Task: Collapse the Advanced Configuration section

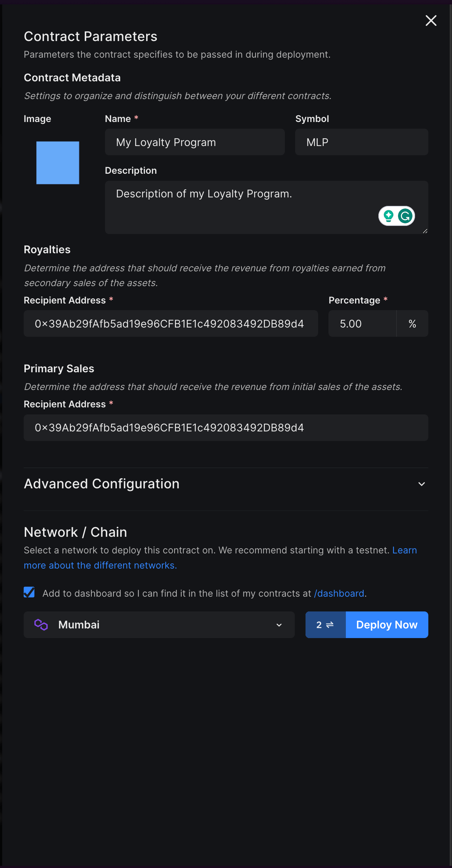Action: click(421, 484)
